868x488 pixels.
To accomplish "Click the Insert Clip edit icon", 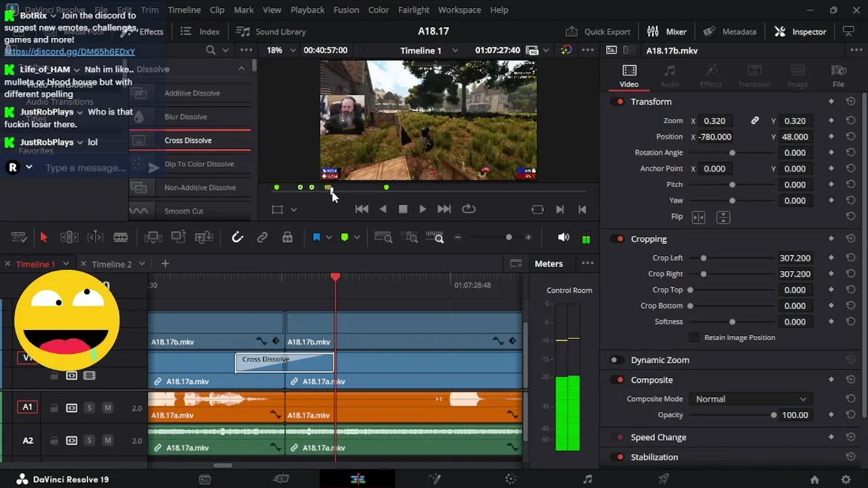I will 153,237.
